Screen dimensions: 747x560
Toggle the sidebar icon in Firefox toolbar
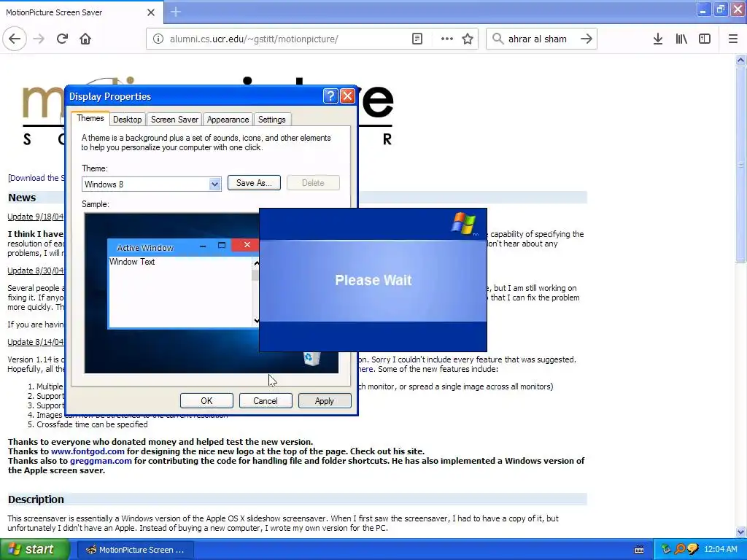705,39
